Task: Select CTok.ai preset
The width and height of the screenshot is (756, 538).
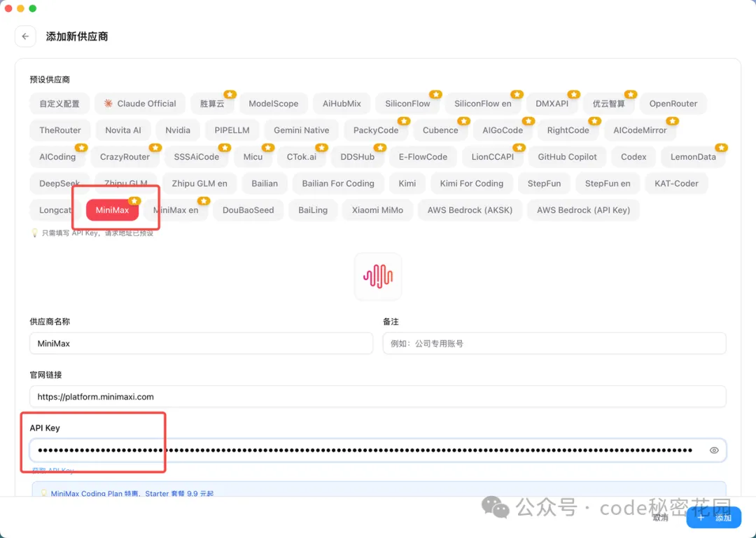Action: pos(301,157)
